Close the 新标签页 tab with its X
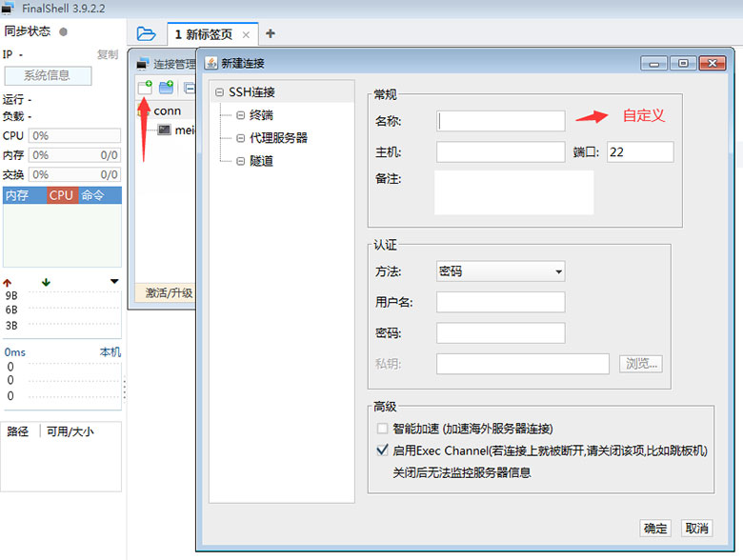 click(x=246, y=34)
